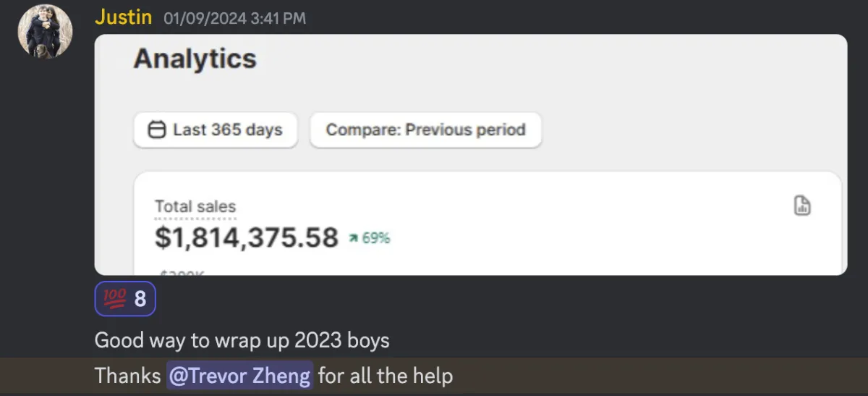This screenshot has width=868, height=396.
Task: Click the Analytics heading in the attachment
Action: point(195,59)
